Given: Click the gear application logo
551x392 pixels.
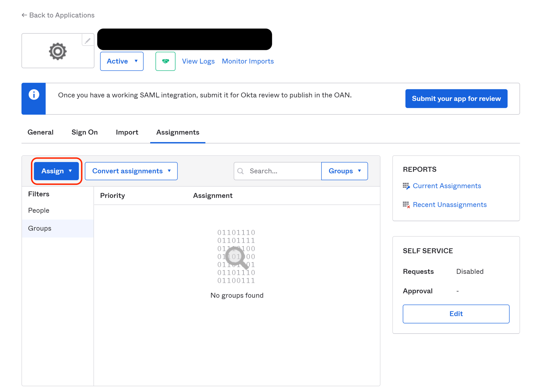Looking at the screenshot, I should tap(58, 51).
